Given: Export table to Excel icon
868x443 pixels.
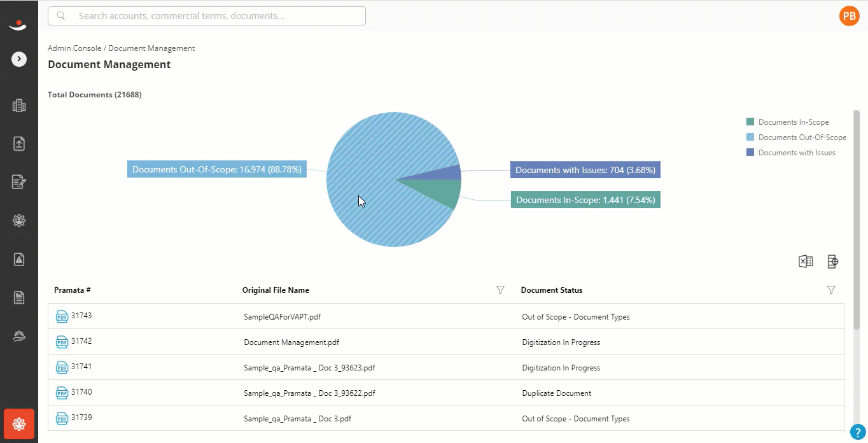Looking at the screenshot, I should [806, 261].
